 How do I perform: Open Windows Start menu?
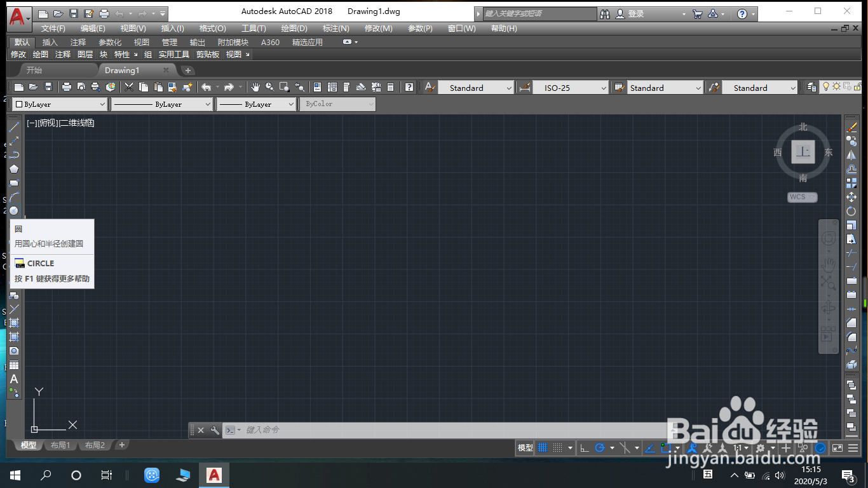[15, 475]
